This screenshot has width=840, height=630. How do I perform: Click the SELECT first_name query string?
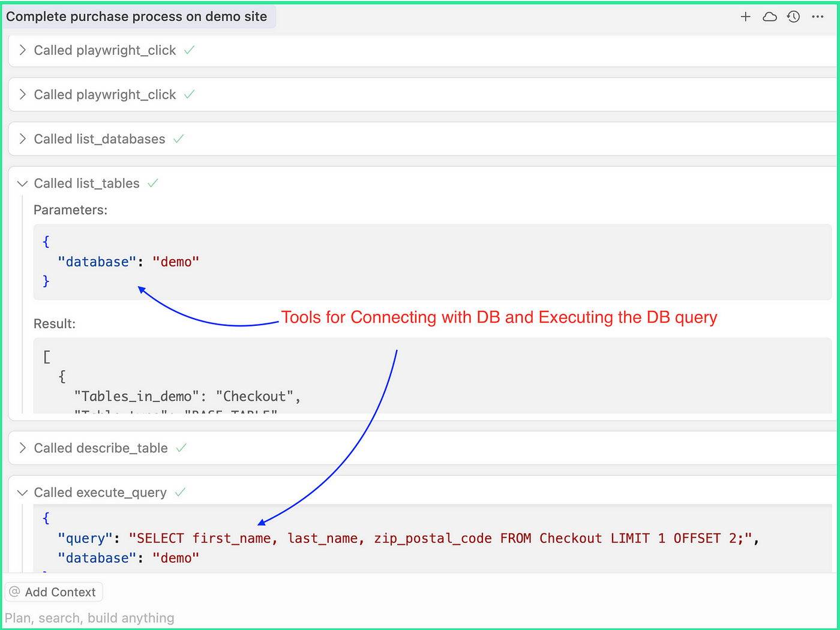440,538
